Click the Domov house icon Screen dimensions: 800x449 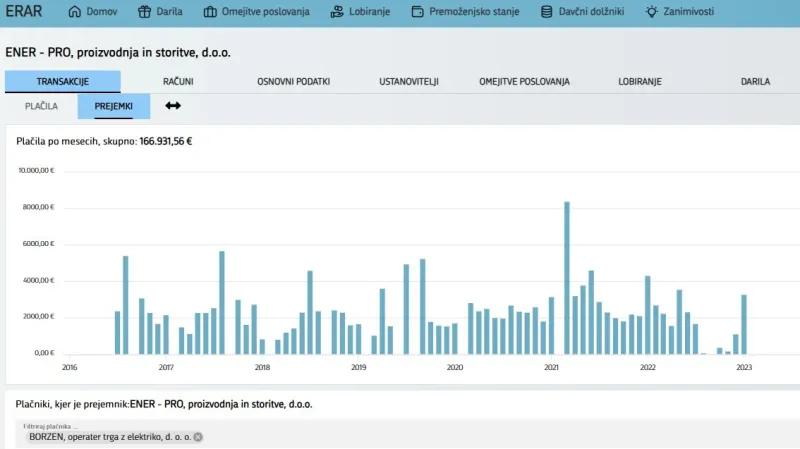(74, 11)
